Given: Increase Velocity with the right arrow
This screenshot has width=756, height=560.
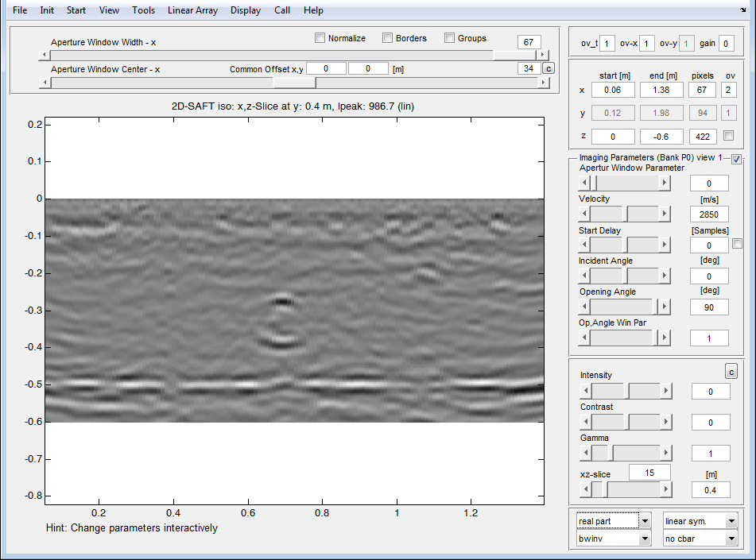Looking at the screenshot, I should coord(665,214).
